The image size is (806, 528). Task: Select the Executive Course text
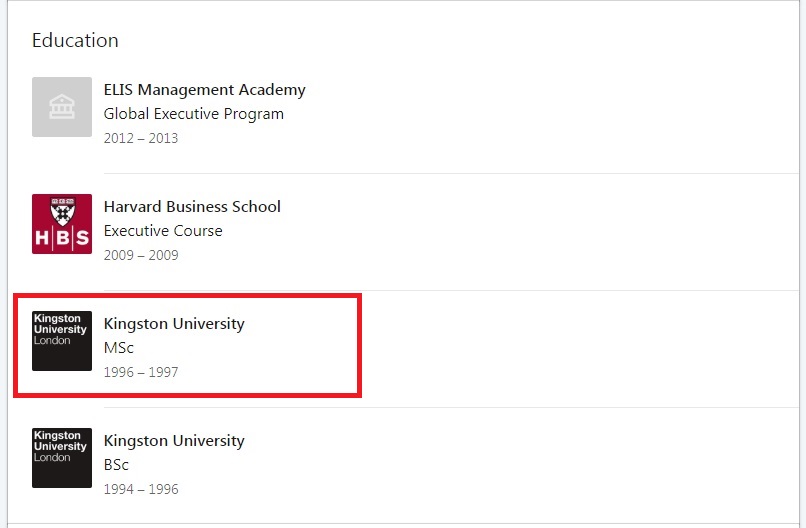tap(163, 231)
